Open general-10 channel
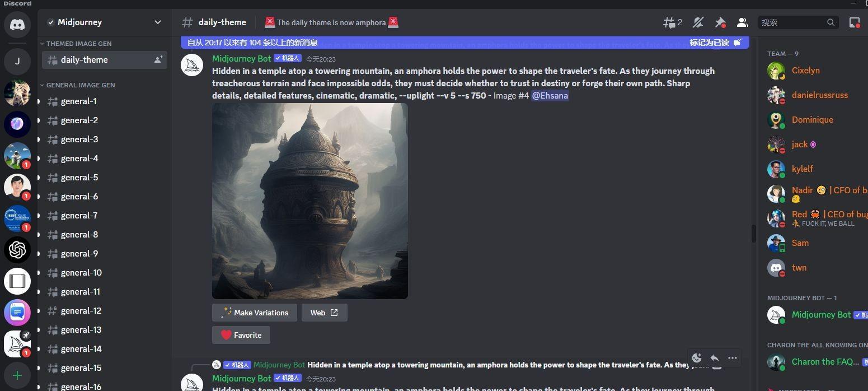The width and height of the screenshot is (868, 391). click(x=105, y=273)
